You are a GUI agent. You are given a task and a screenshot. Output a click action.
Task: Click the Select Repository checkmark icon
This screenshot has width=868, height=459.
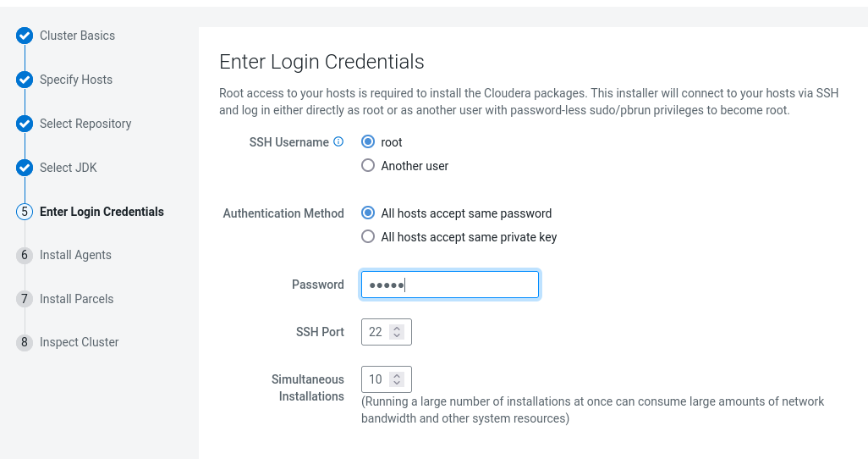pyautogui.click(x=25, y=124)
